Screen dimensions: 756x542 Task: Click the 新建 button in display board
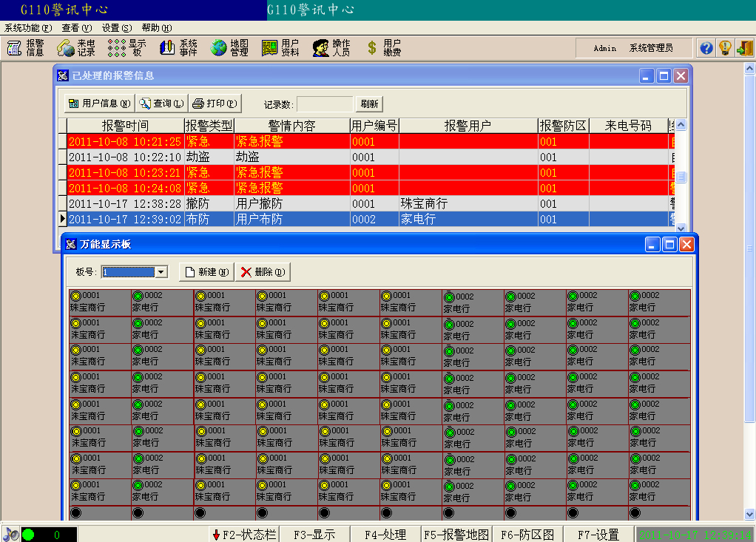point(206,272)
